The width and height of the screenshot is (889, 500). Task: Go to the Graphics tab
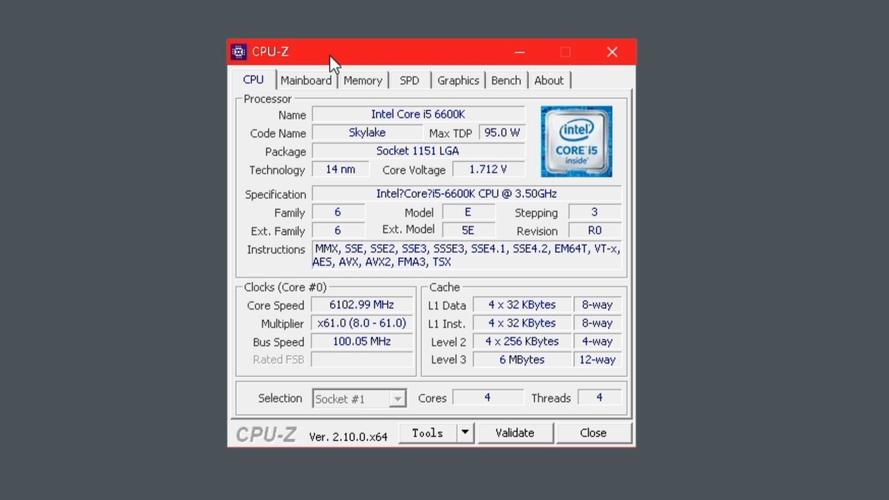point(458,80)
